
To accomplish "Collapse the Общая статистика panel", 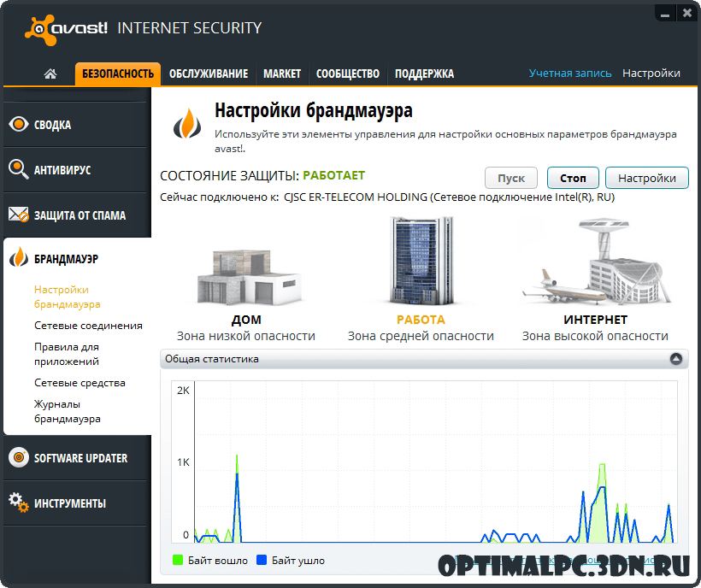I will point(676,359).
